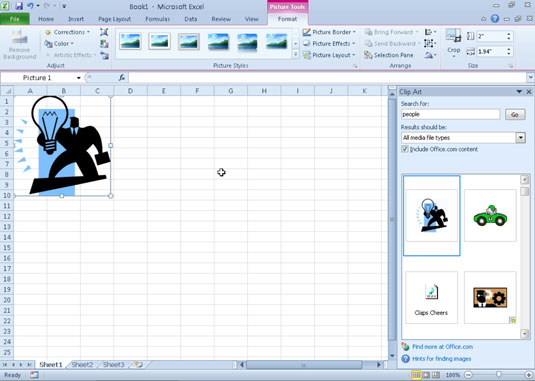Click the Crop tool
The height and width of the screenshot is (381, 535).
point(454,43)
